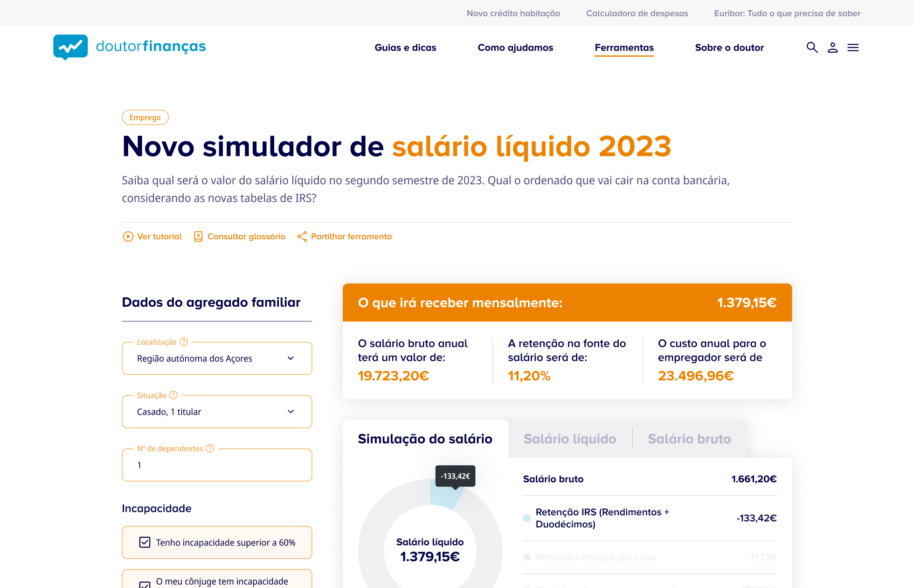914x588 pixels.
Task: Toggle O meu cônjuge tem incapacidade checkbox
Action: [145, 584]
